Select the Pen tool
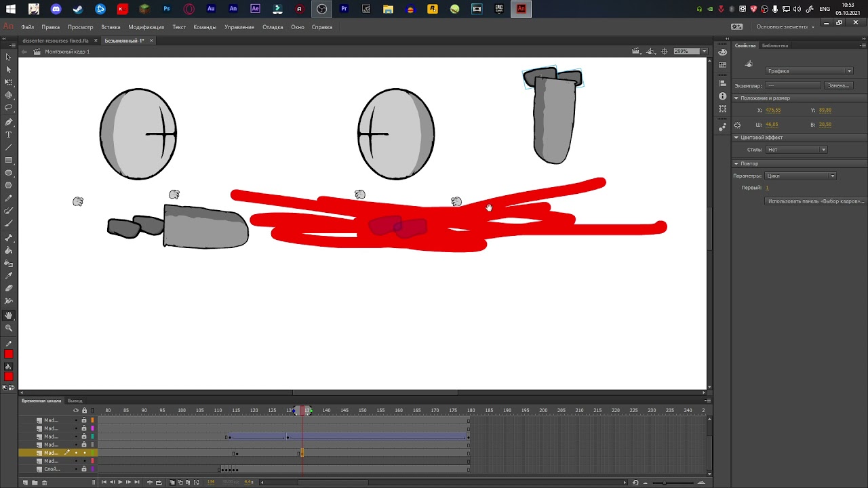Screen dimensions: 868x488 pos(9,122)
